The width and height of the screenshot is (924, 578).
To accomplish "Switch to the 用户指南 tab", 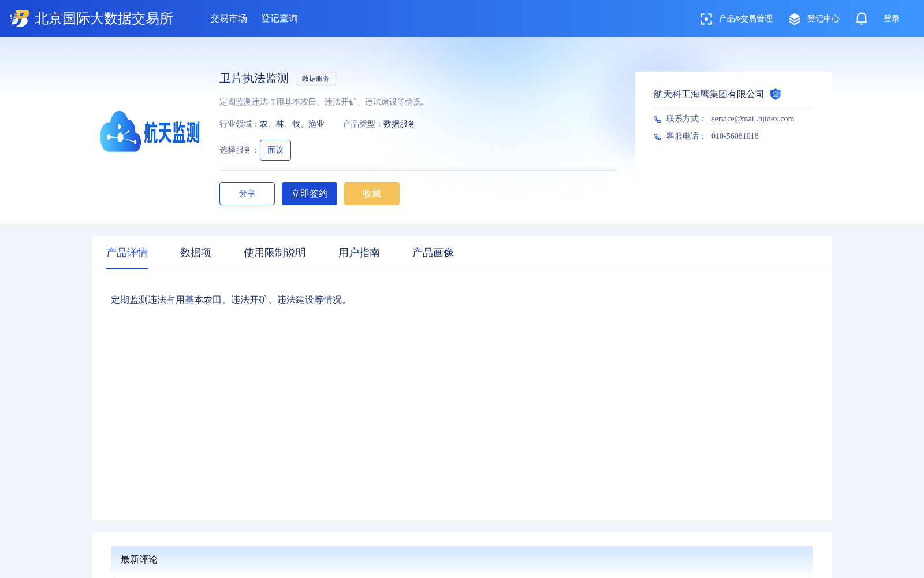I will click(359, 253).
